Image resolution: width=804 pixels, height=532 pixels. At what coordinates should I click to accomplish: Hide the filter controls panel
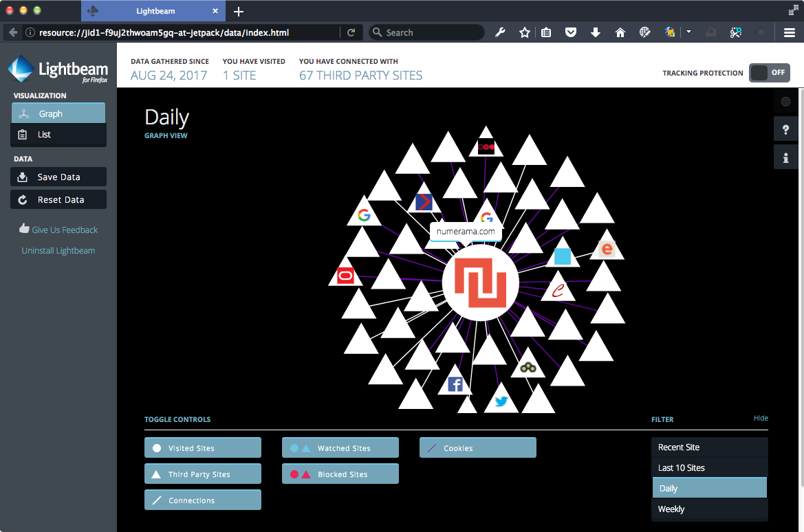point(761,418)
